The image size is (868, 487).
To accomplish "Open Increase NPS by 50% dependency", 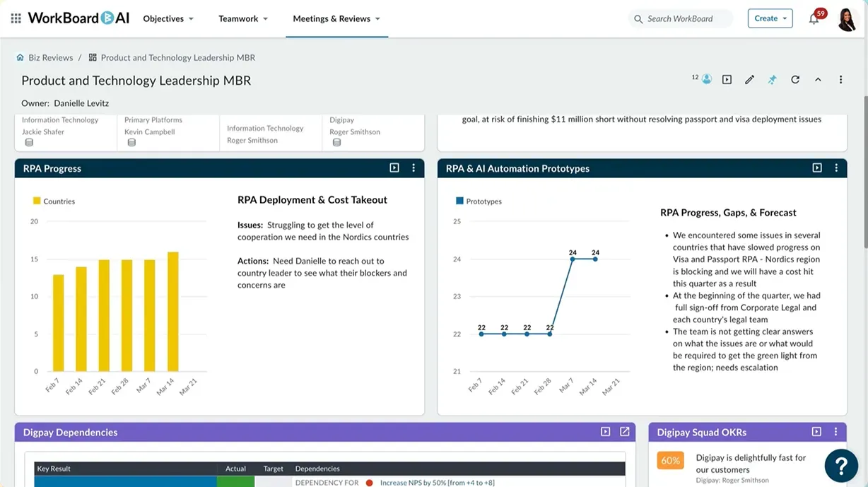I will (x=437, y=483).
